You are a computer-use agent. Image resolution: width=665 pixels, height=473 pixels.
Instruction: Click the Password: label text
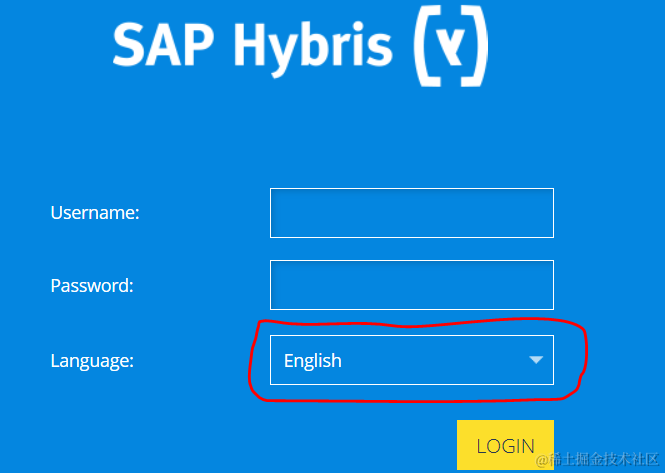coord(92,285)
